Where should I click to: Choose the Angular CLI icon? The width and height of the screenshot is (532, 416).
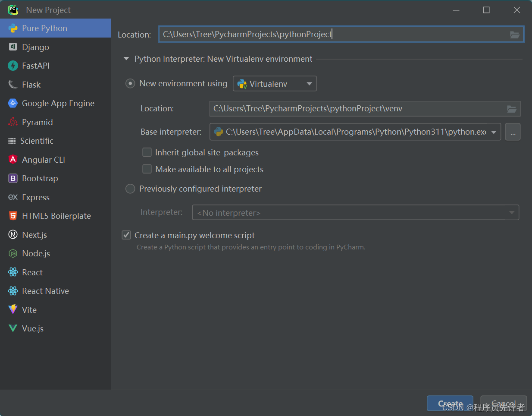tap(13, 160)
